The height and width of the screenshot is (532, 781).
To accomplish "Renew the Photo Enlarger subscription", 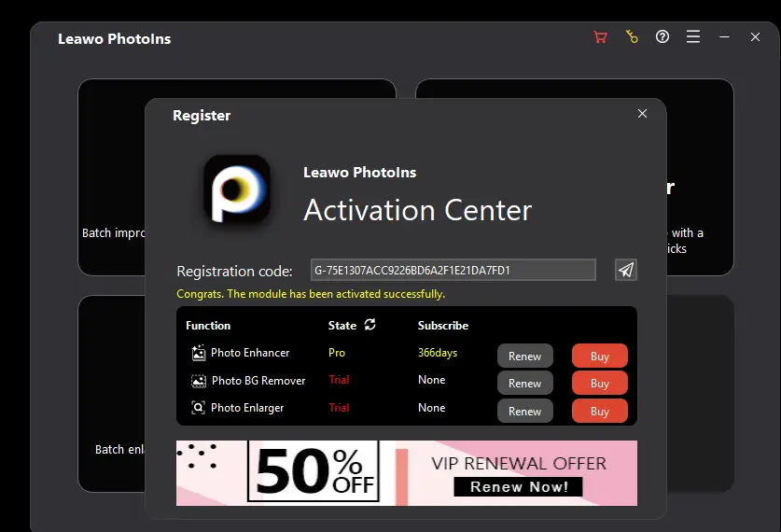I will (524, 411).
